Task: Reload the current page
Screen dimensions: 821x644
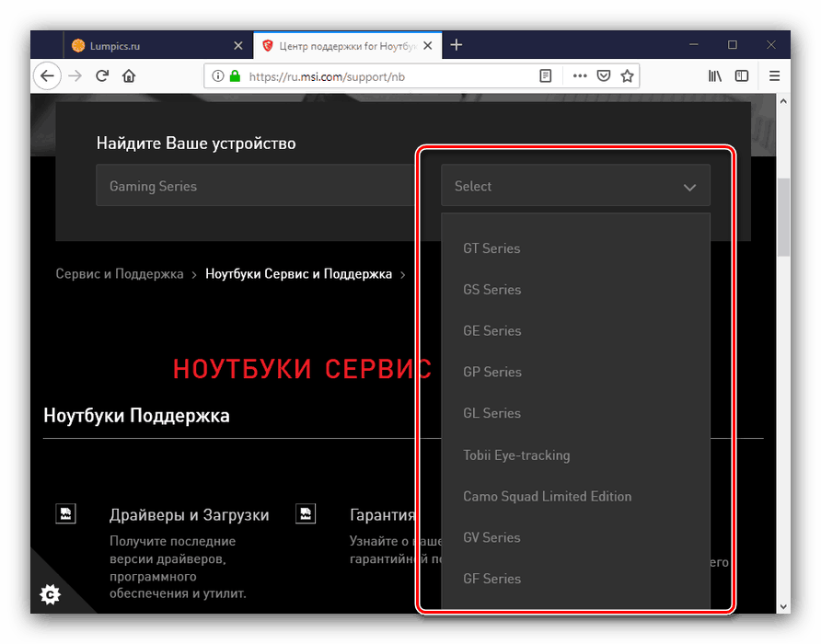Action: pos(102,76)
